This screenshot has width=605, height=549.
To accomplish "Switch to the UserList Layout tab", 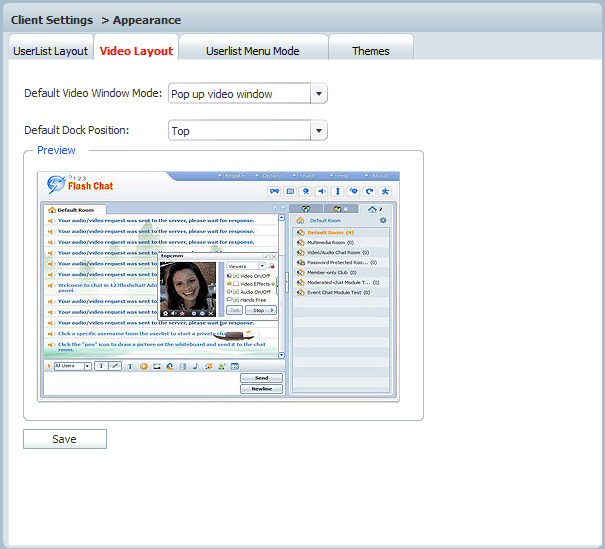I will point(50,51).
